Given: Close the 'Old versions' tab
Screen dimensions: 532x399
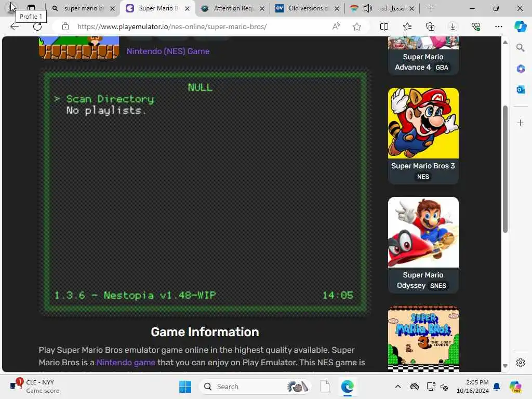Looking at the screenshot, I should [337, 8].
